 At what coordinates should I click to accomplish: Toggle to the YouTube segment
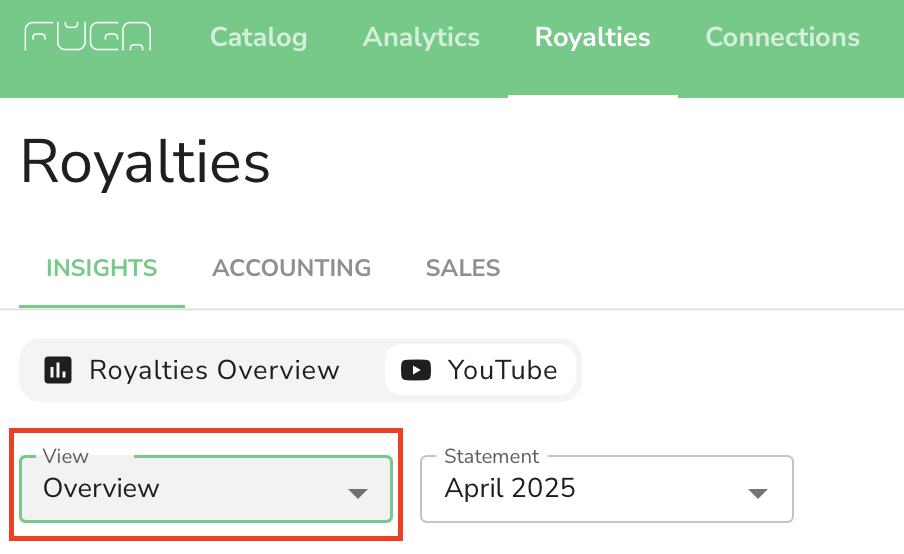point(480,370)
